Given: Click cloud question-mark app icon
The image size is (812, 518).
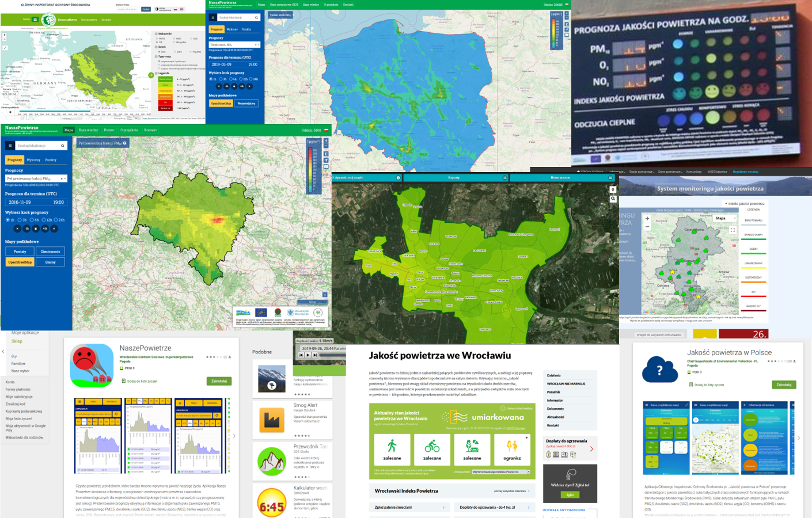Looking at the screenshot, I should click(x=660, y=369).
